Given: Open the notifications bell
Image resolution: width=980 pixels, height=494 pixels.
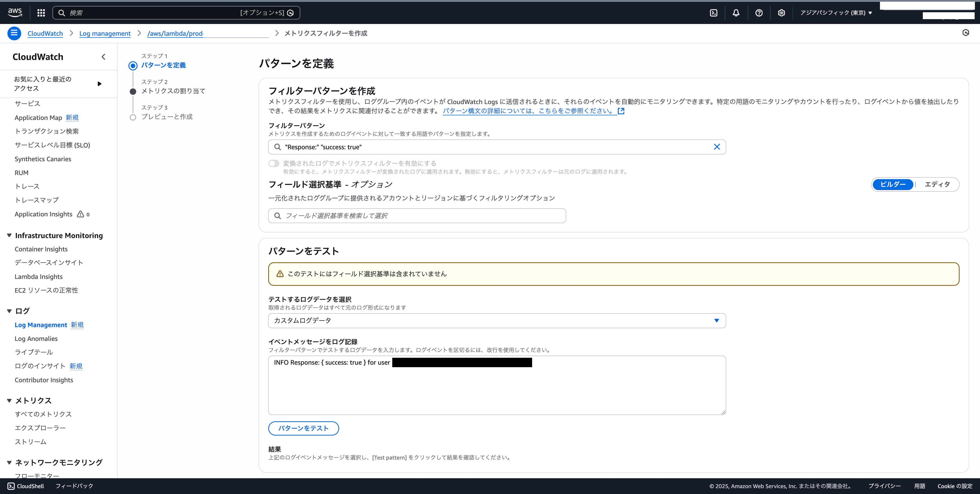Looking at the screenshot, I should [736, 13].
